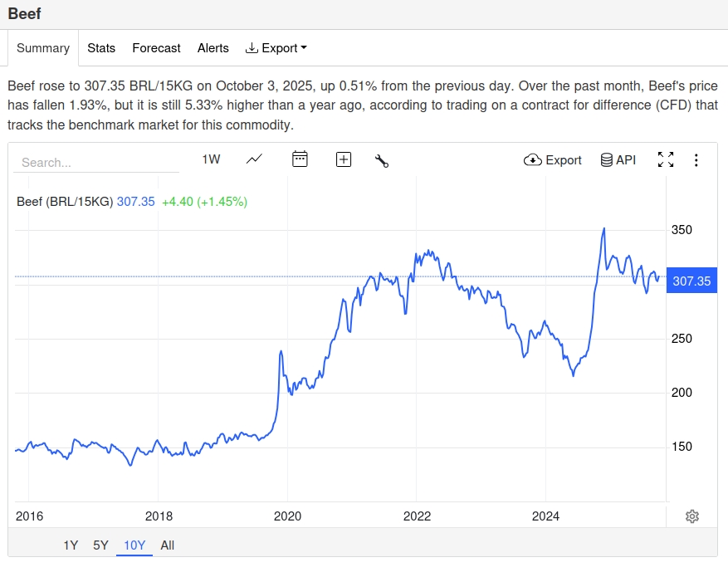Image resolution: width=728 pixels, height=577 pixels.
Task: Select the 5Y time range
Action: pyautogui.click(x=100, y=545)
